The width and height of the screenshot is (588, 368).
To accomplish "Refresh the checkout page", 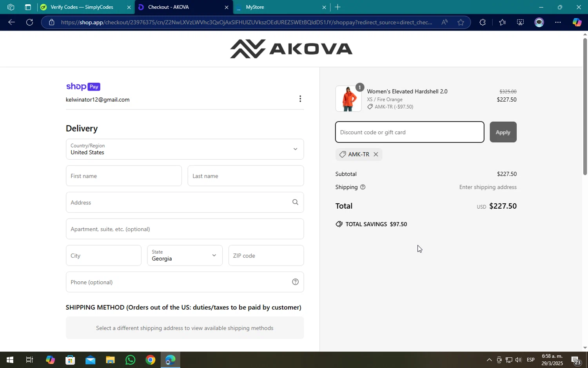I will click(x=29, y=22).
